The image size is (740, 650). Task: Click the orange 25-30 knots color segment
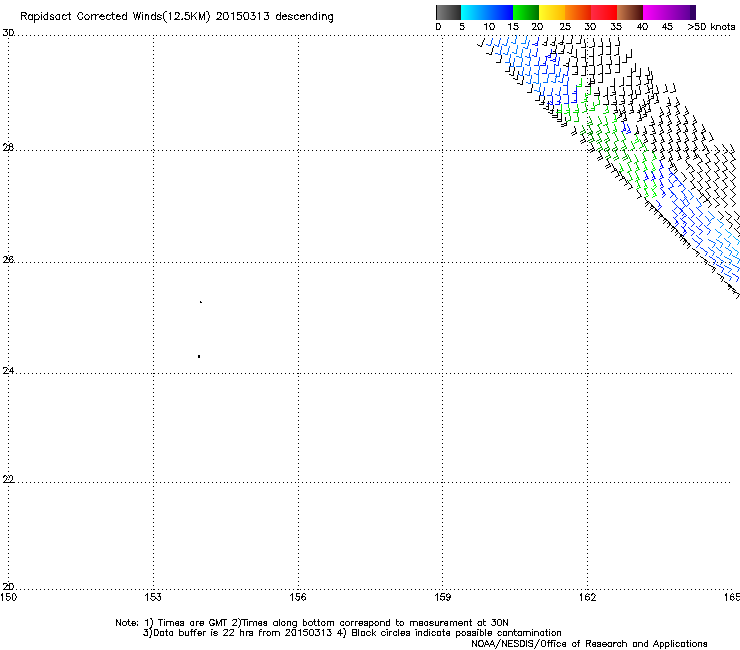click(578, 12)
